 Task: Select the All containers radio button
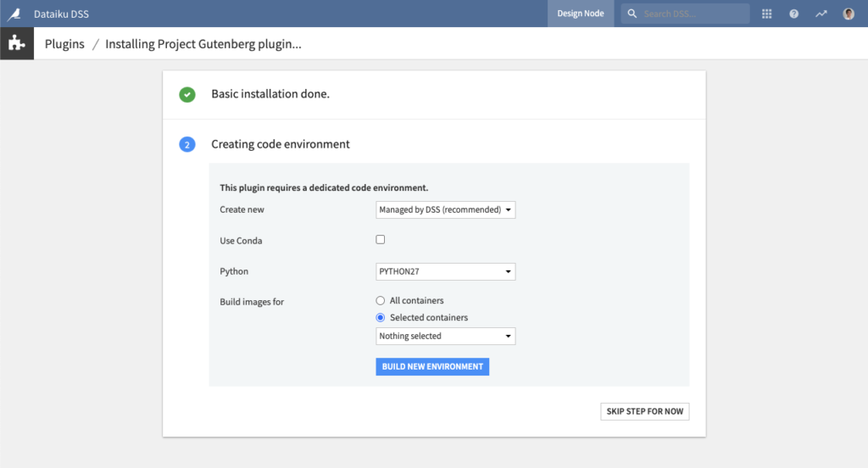(x=381, y=301)
